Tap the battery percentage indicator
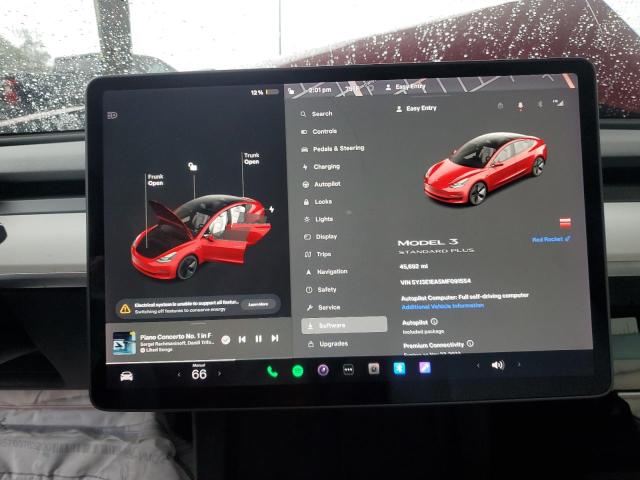The image size is (640, 480). (264, 93)
